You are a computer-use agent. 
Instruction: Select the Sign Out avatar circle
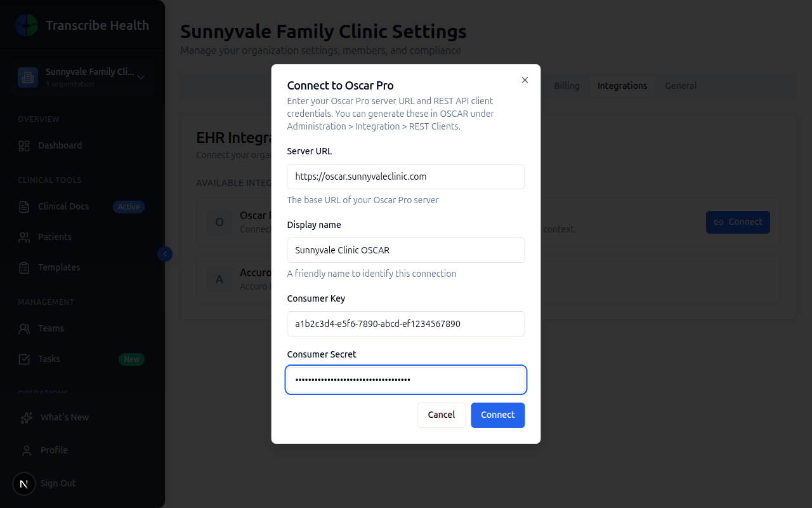tap(24, 483)
